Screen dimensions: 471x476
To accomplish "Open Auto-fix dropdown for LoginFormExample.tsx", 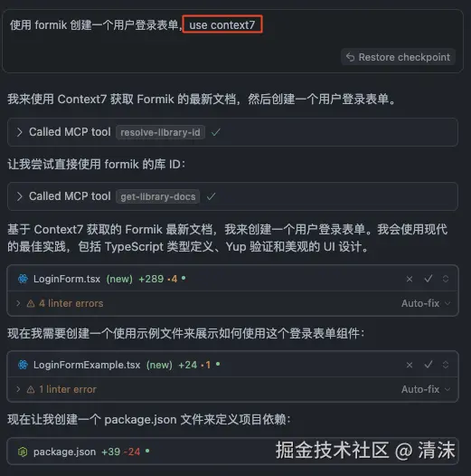I will [426, 389].
